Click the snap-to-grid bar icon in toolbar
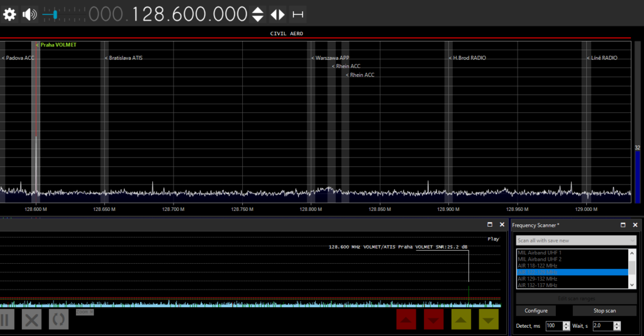This screenshot has height=336, width=644. coord(297,15)
